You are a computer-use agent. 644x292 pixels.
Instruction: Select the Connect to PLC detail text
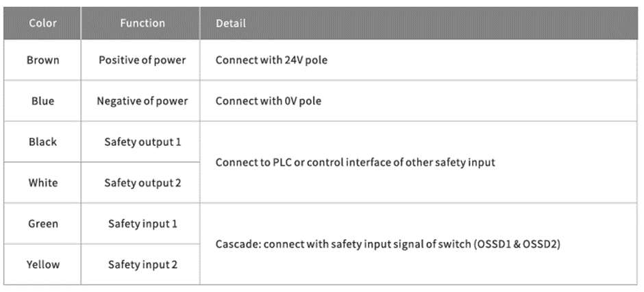point(355,162)
